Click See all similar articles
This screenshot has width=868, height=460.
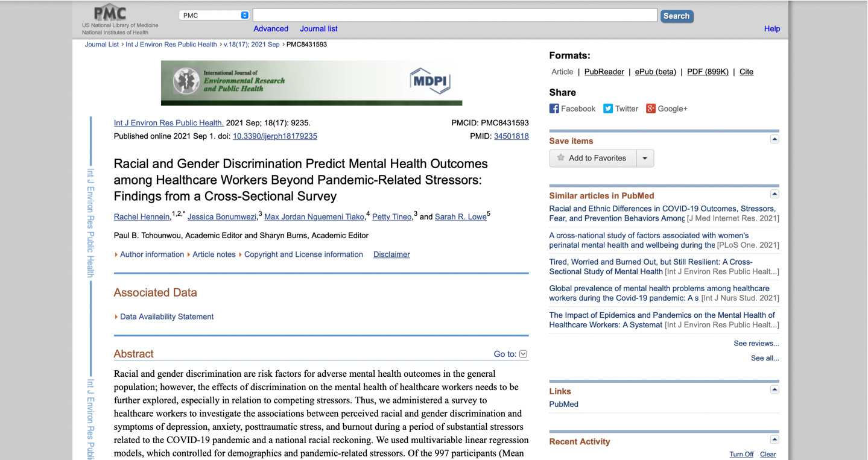[x=765, y=358]
